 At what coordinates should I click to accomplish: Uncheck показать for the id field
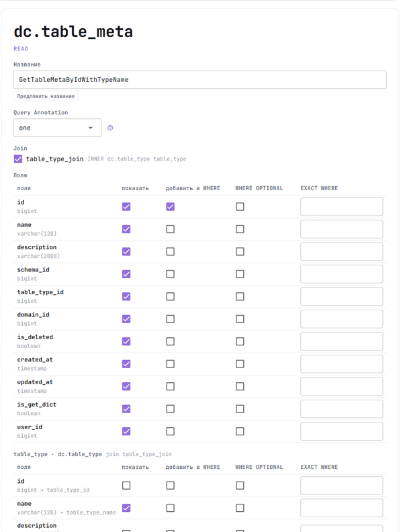pyautogui.click(x=126, y=207)
